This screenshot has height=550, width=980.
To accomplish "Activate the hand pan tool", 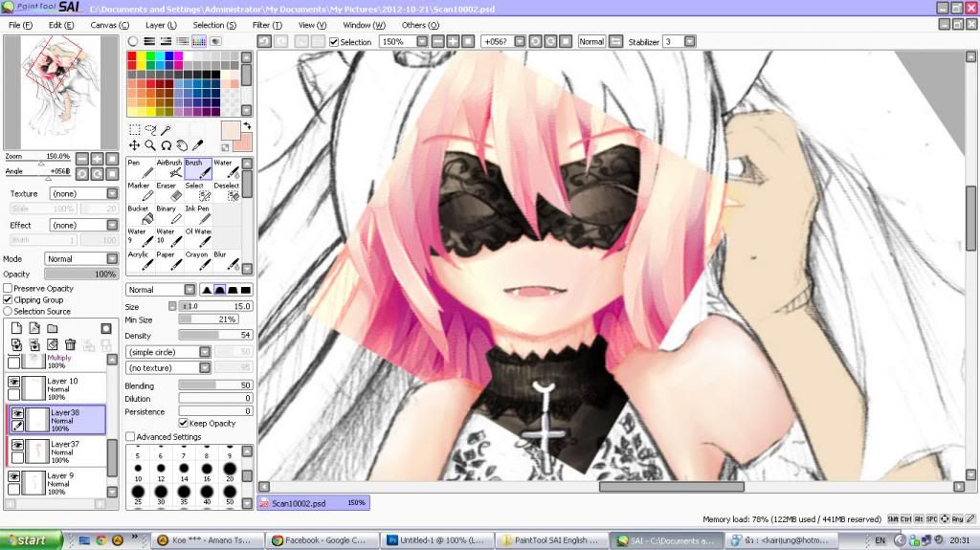I will [x=182, y=145].
